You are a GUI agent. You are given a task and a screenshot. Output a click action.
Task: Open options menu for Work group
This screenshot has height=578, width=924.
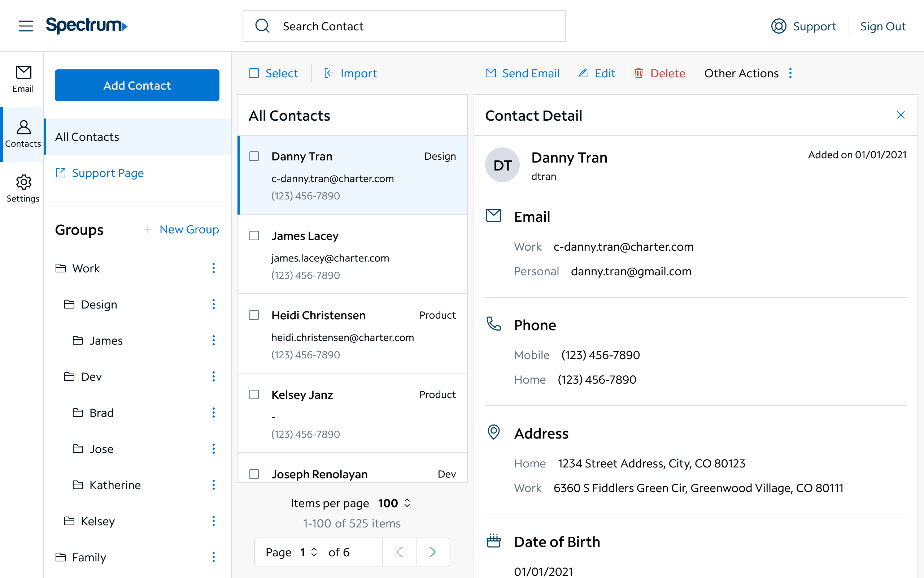(x=213, y=268)
